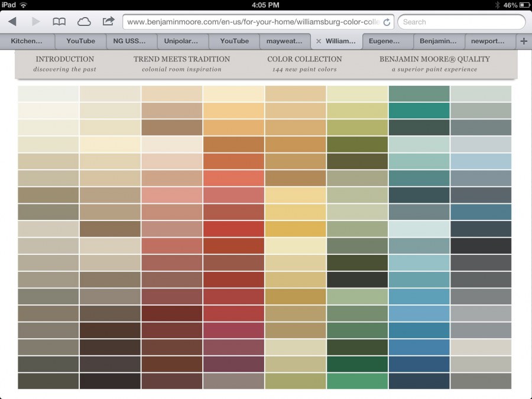Screen dimensions: 532x399
Task: Open the Share menu
Action: [109, 21]
